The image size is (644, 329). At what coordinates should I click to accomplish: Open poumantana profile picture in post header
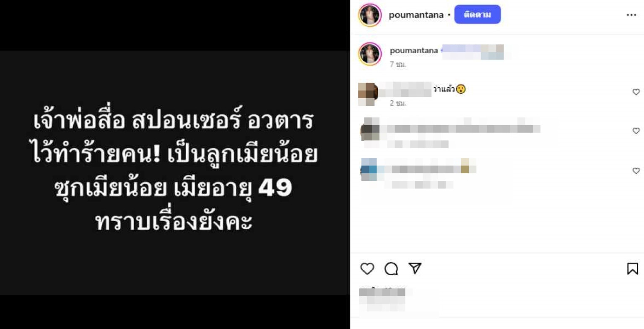(370, 15)
